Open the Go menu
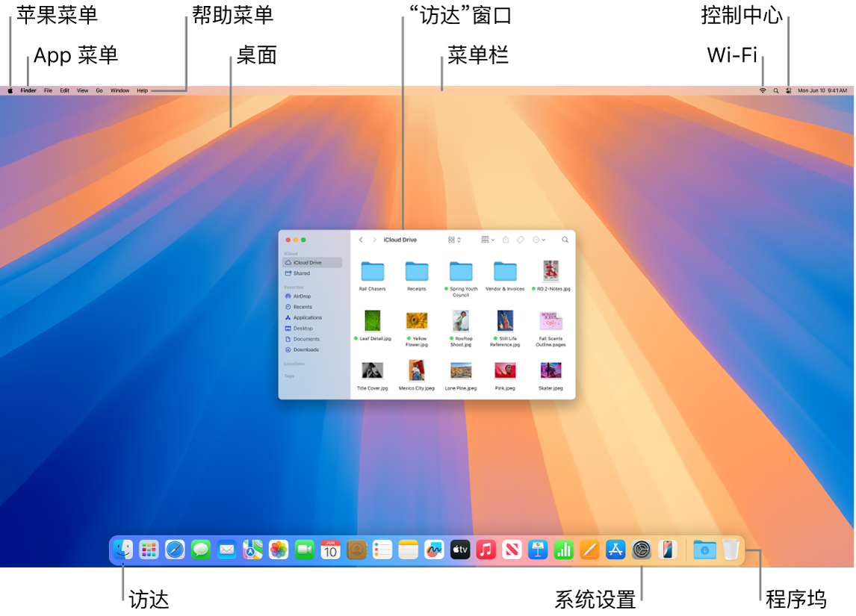 click(99, 90)
